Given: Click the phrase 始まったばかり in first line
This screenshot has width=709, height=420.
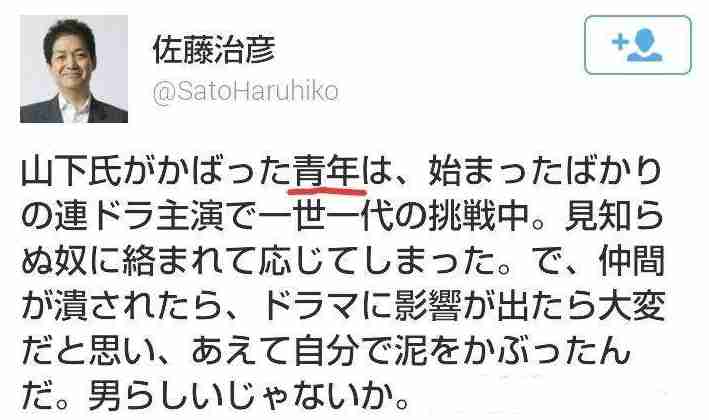Looking at the screenshot, I should pos(545,172).
